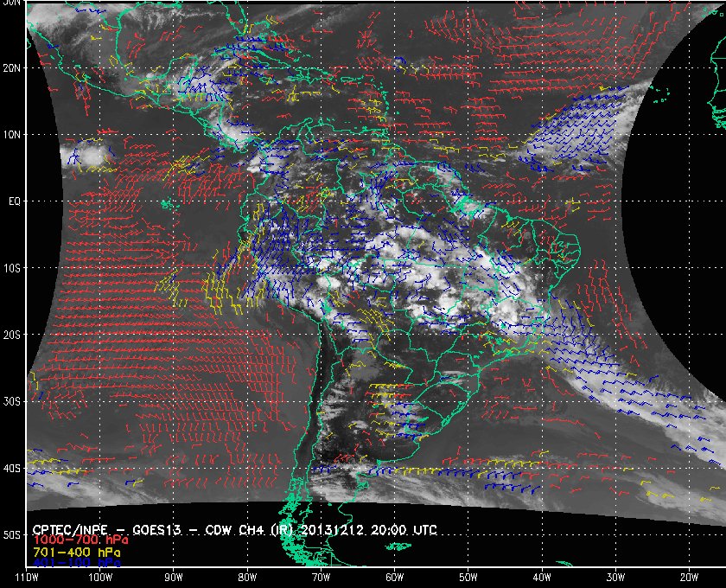
Task: Select the red 1000-700 hPa legend entry
Action: point(80,540)
